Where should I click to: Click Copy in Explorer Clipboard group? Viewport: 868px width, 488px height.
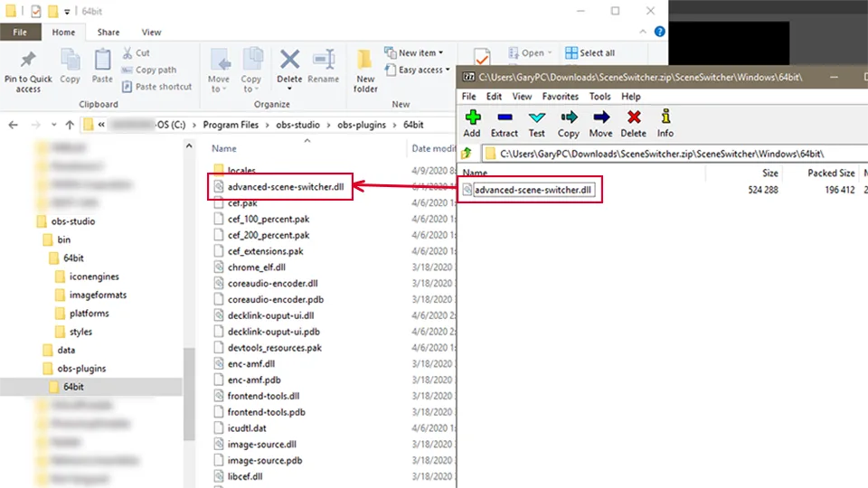[70, 66]
